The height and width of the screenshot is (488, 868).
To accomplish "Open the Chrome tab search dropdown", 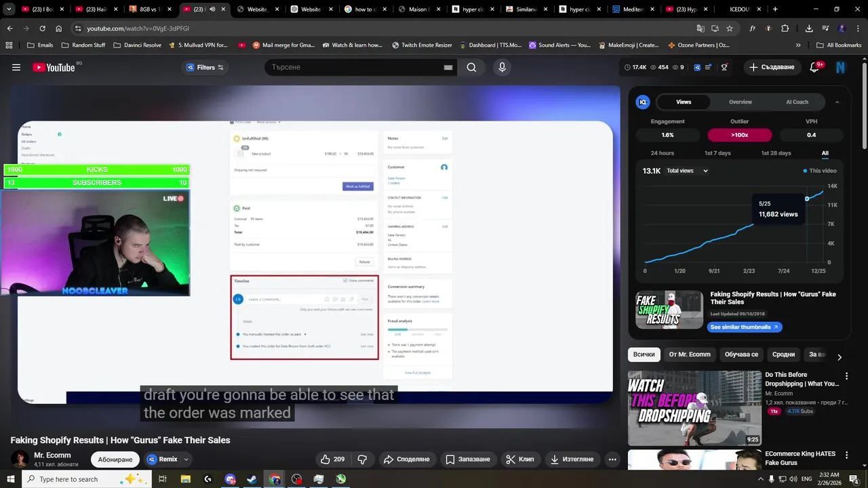I will (x=9, y=9).
